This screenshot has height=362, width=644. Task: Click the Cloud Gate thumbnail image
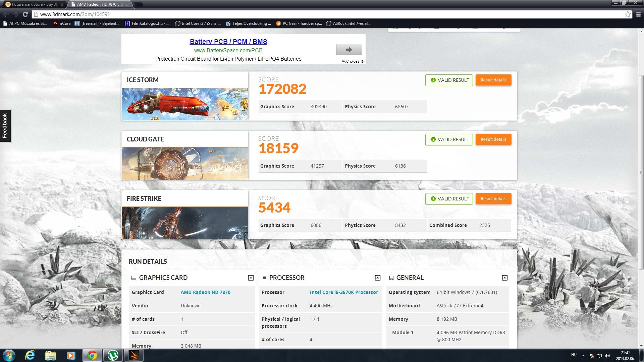(x=185, y=163)
